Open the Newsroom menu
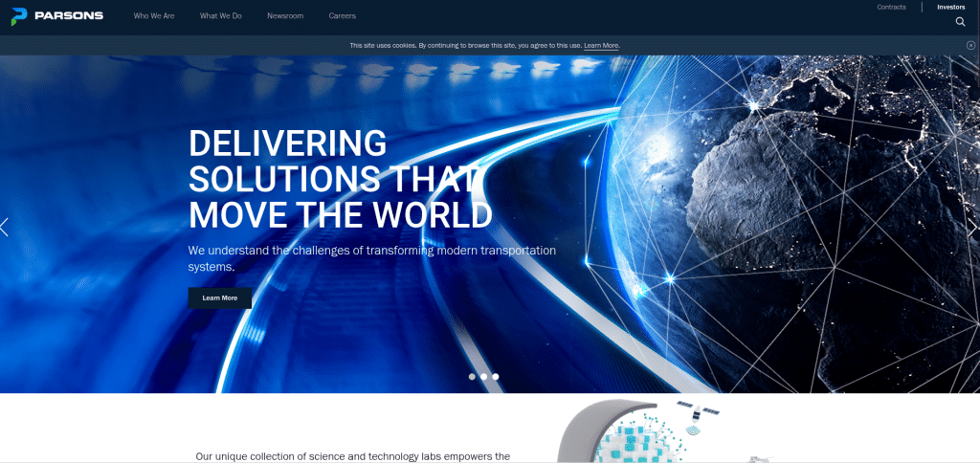This screenshot has width=980, height=463. 285,16
